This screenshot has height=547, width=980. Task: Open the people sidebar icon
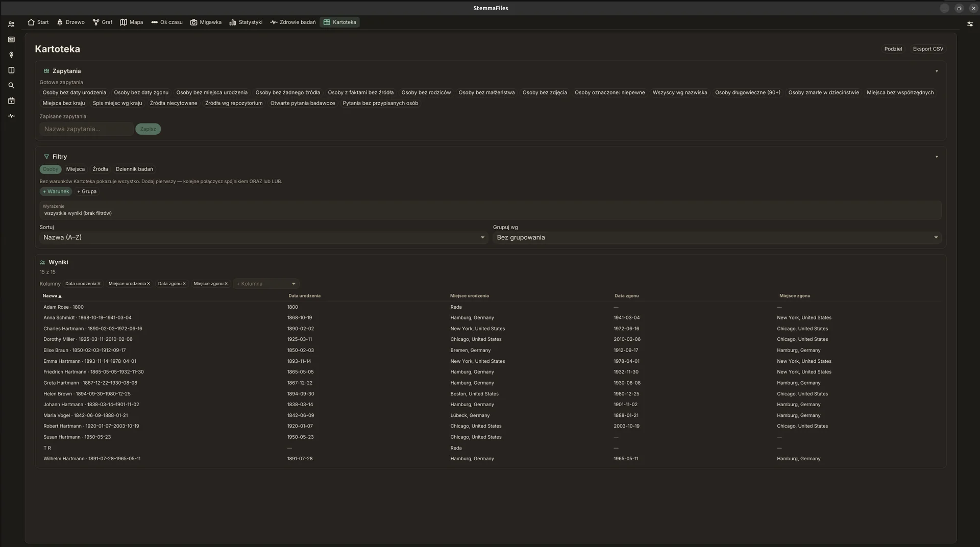pyautogui.click(x=11, y=24)
